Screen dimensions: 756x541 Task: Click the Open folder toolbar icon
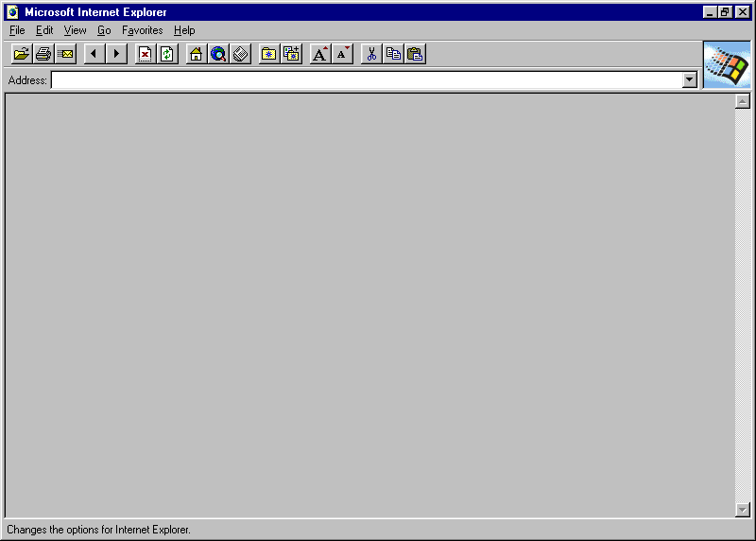click(x=21, y=54)
